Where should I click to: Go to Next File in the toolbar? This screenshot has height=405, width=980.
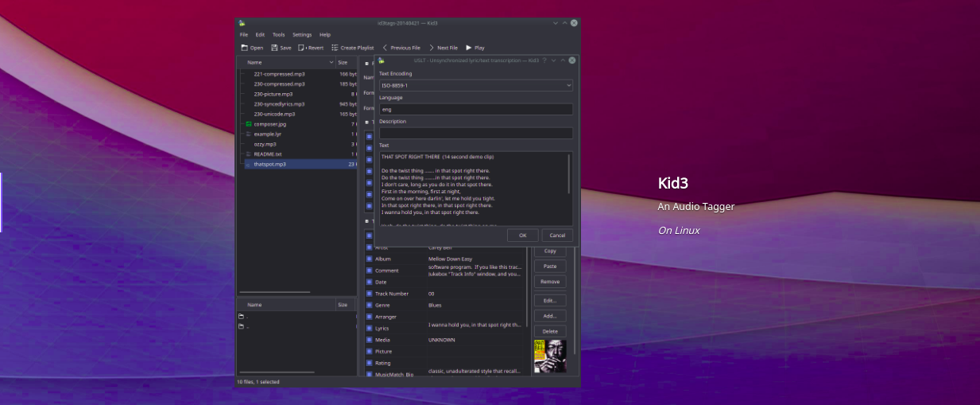point(443,48)
